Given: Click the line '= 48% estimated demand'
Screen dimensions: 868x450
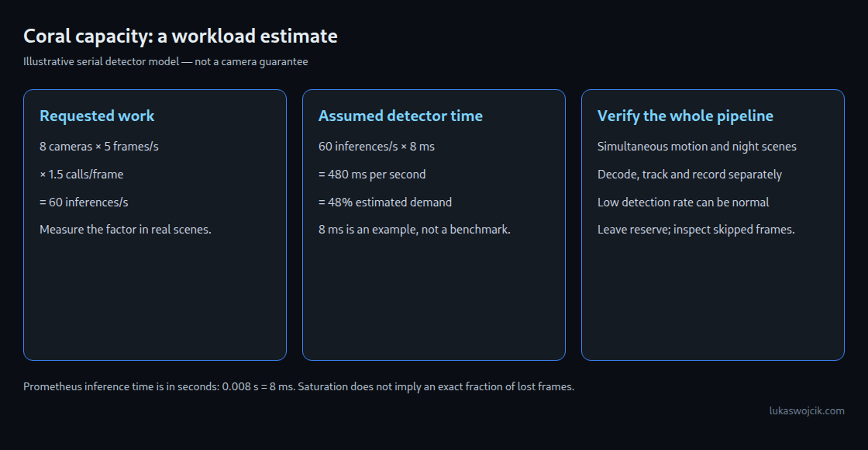Looking at the screenshot, I should [x=385, y=202].
